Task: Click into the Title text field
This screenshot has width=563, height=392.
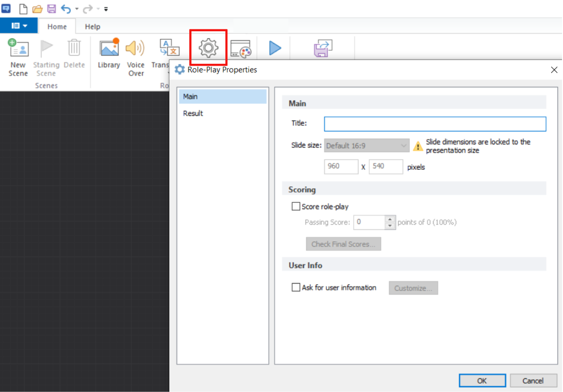Action: [435, 124]
